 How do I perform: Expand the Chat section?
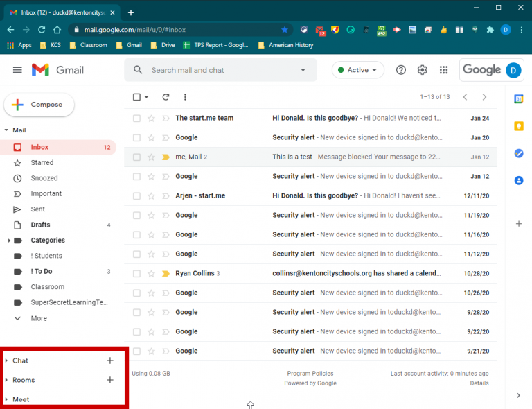click(x=6, y=360)
